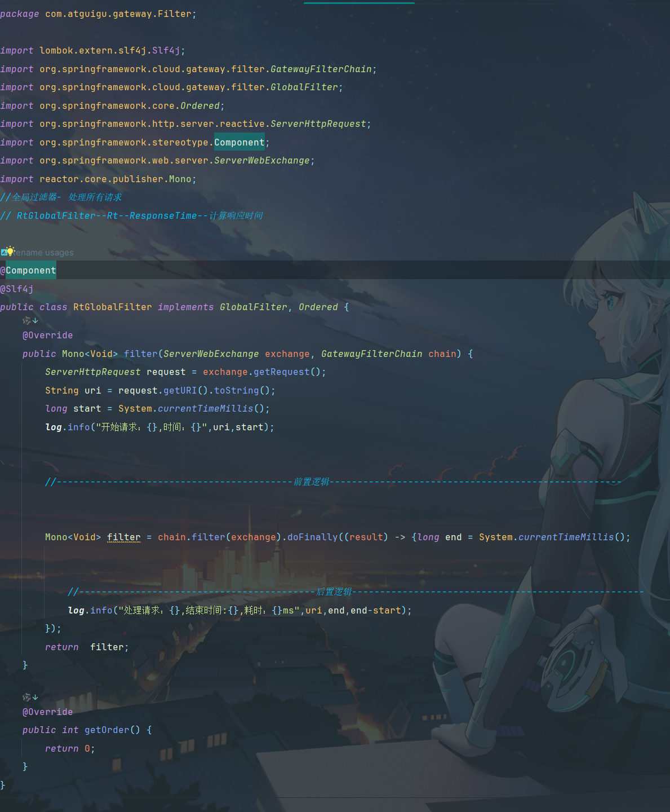
Task: Click 'long end' in lambda body
Action: click(440, 537)
